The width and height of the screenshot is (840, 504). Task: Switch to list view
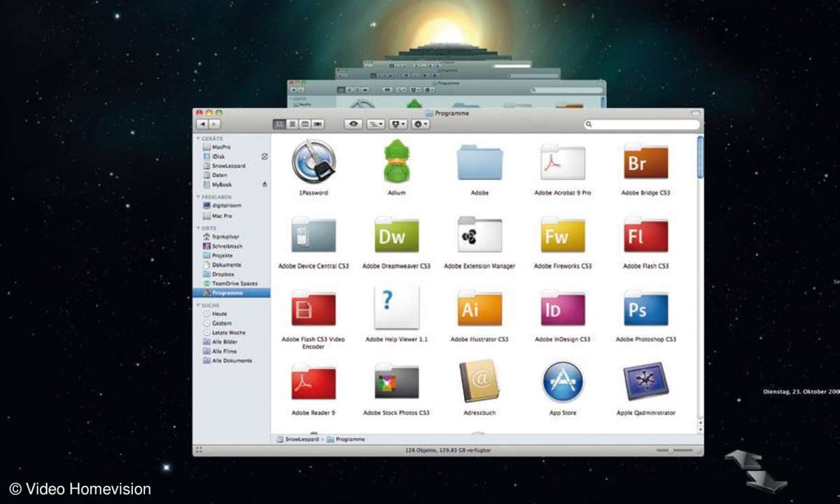tap(292, 124)
